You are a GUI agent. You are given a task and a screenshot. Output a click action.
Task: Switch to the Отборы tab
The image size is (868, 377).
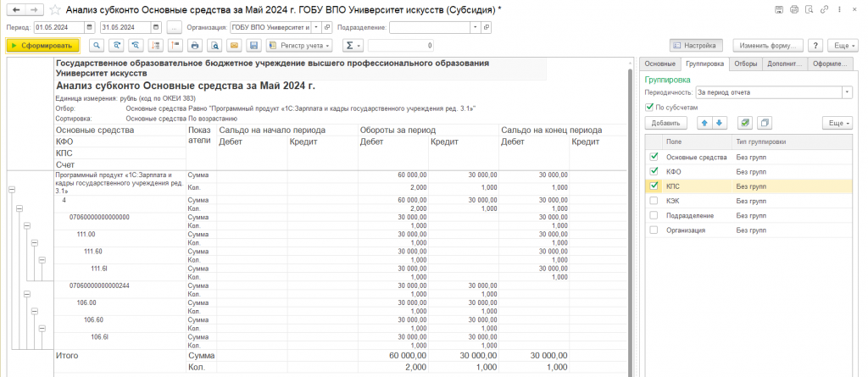coord(746,64)
